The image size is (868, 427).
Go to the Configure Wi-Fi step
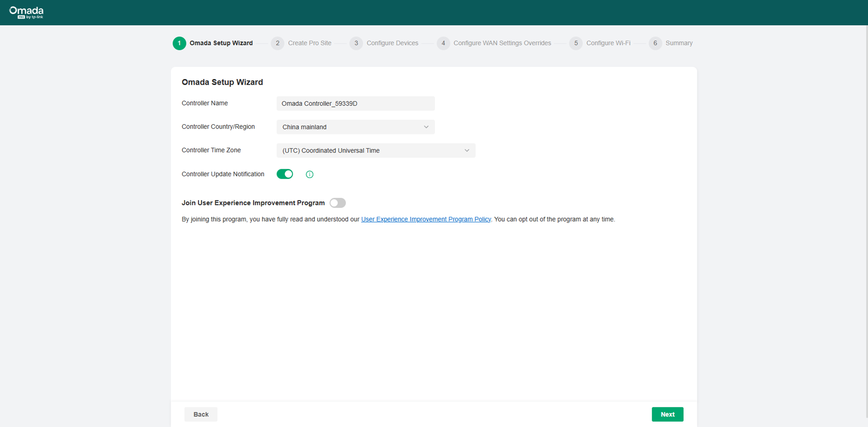[x=608, y=43]
